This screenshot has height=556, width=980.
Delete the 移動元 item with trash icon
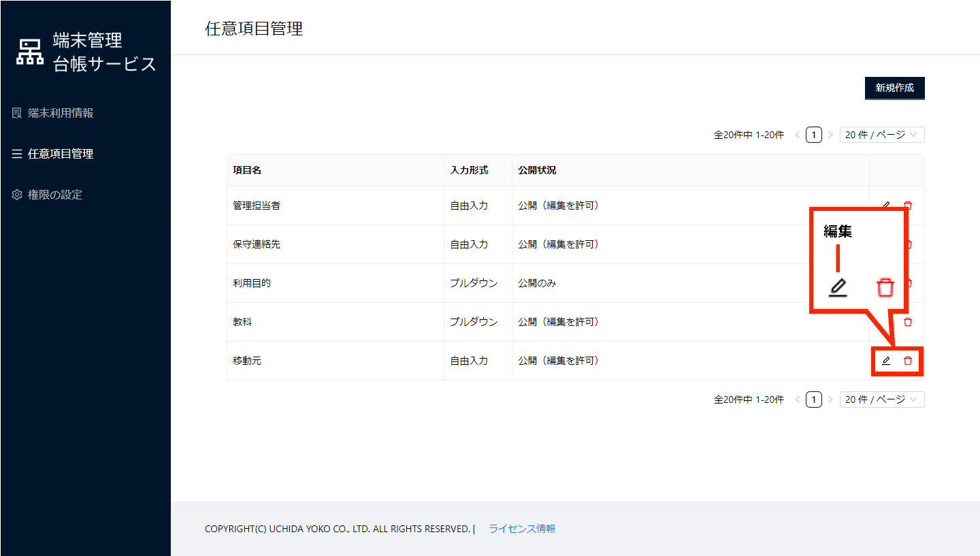(x=907, y=361)
